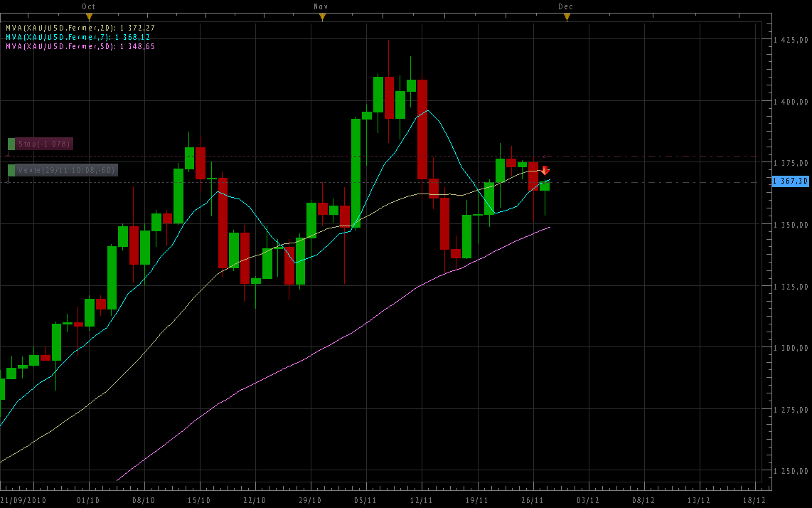Select the magenta MVA 50 indicator label
The width and height of the screenshot is (812, 508).
80,46
